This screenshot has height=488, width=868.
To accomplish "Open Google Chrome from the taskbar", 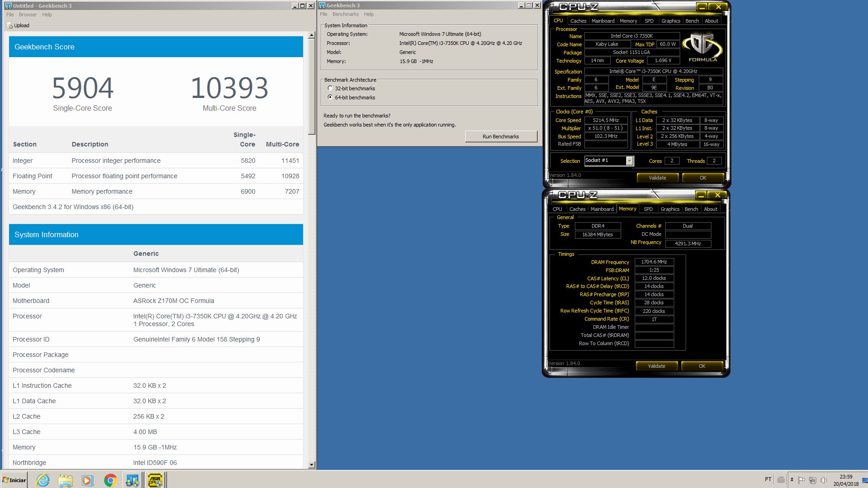I will [110, 480].
